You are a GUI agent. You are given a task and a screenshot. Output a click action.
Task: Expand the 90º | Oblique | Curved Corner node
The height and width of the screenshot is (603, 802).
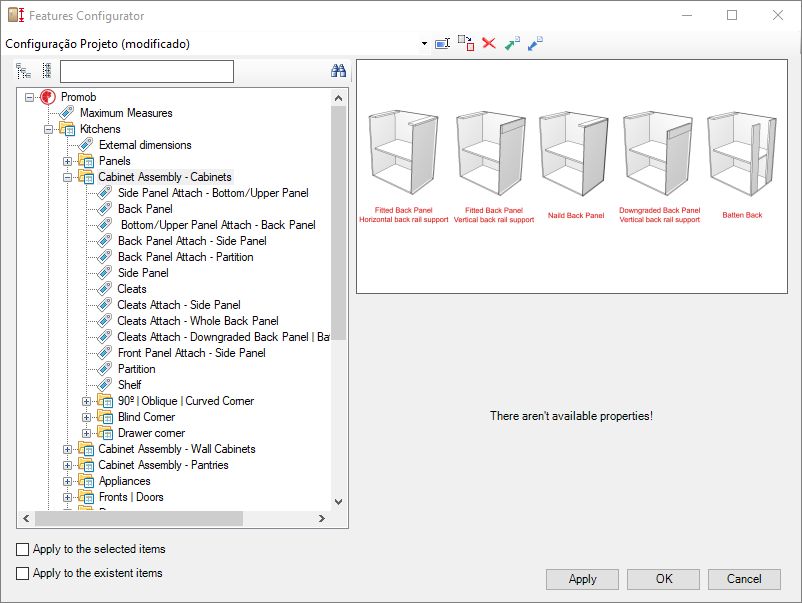click(x=86, y=401)
